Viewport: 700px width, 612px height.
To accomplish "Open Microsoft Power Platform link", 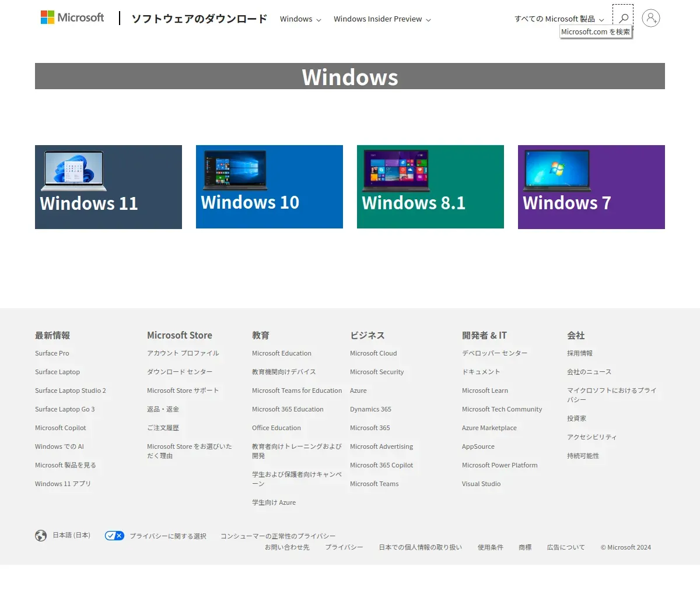I will pyautogui.click(x=500, y=465).
